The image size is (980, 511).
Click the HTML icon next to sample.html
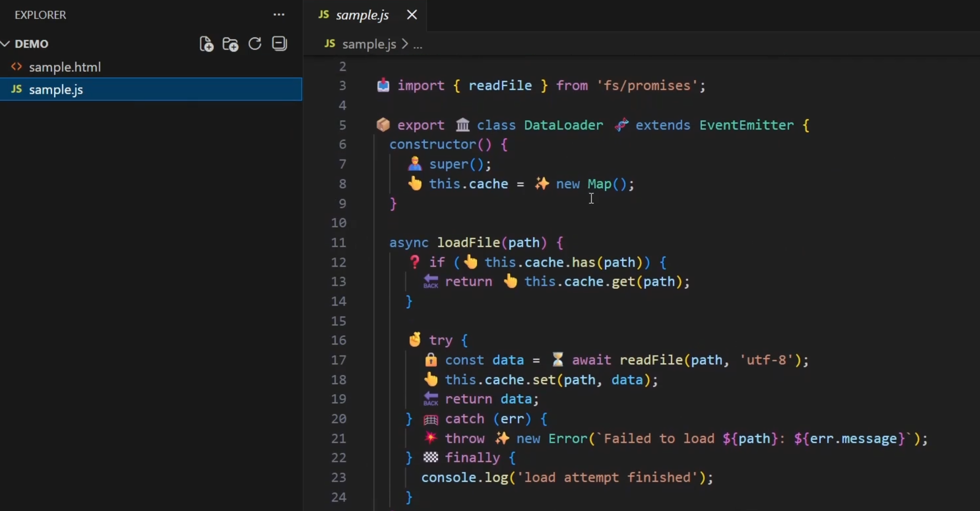tap(16, 67)
